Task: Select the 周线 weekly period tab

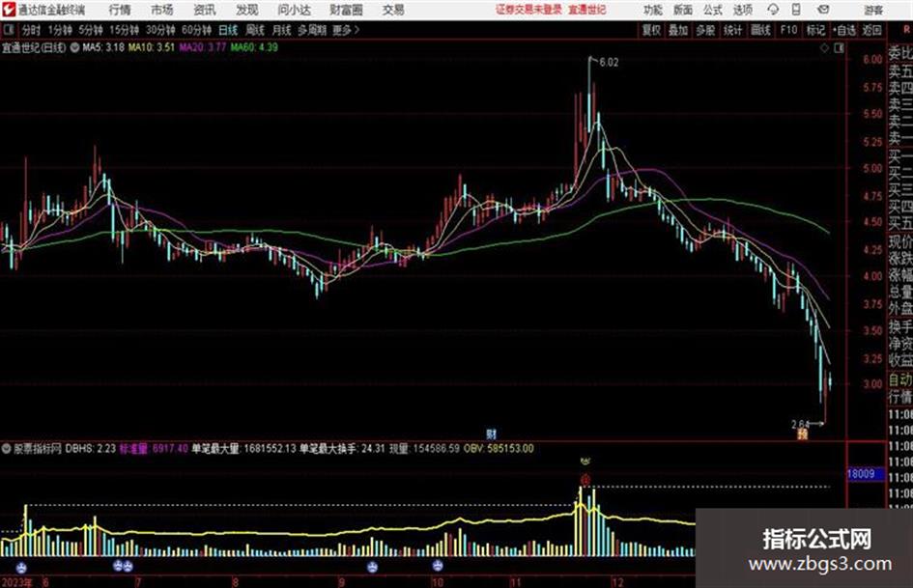Action: point(255,30)
